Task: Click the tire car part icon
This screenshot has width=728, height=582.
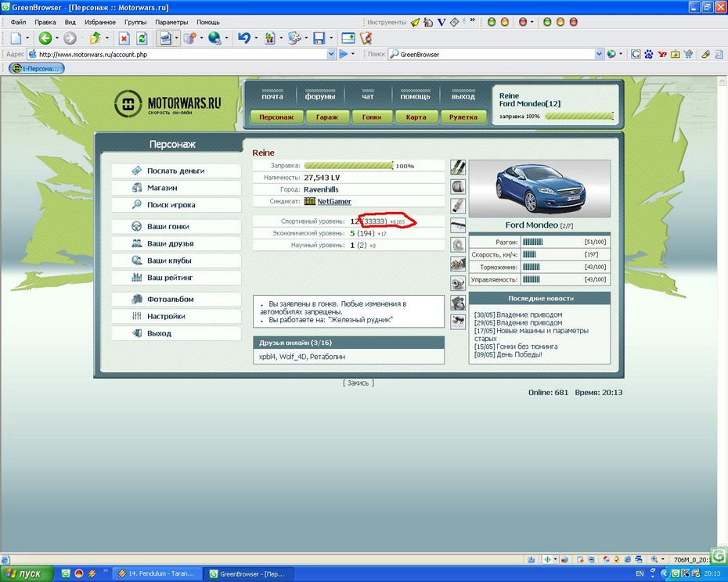Action: click(458, 187)
